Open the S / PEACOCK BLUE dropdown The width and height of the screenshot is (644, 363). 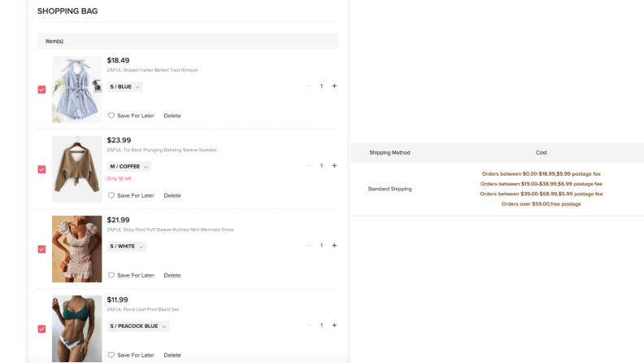point(138,326)
